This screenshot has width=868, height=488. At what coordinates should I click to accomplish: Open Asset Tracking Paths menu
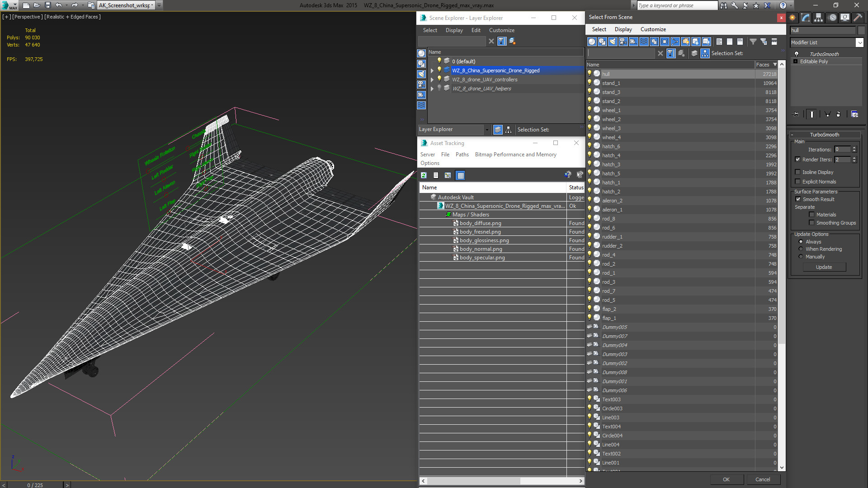click(x=462, y=155)
